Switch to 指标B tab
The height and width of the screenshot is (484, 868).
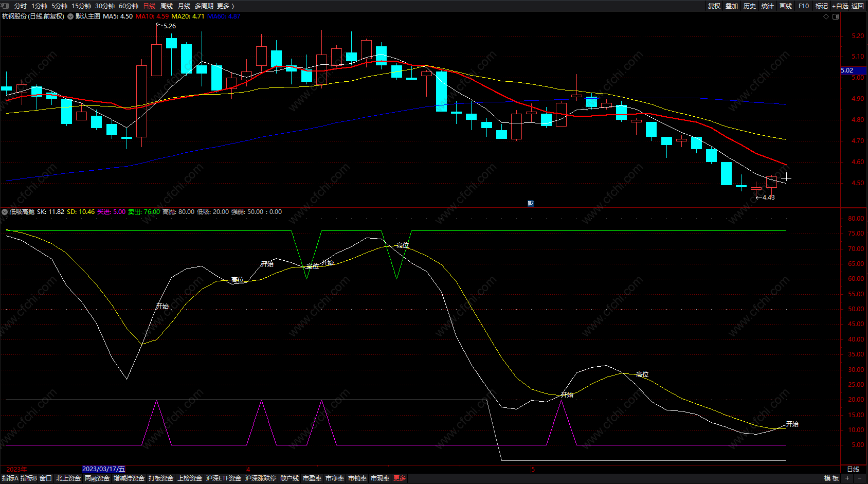[x=29, y=478]
